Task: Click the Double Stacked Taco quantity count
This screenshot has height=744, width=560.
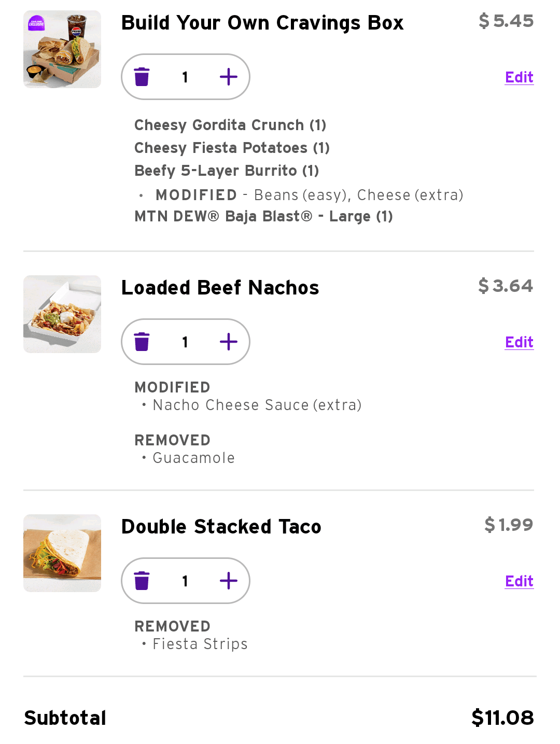Action: pos(185,581)
